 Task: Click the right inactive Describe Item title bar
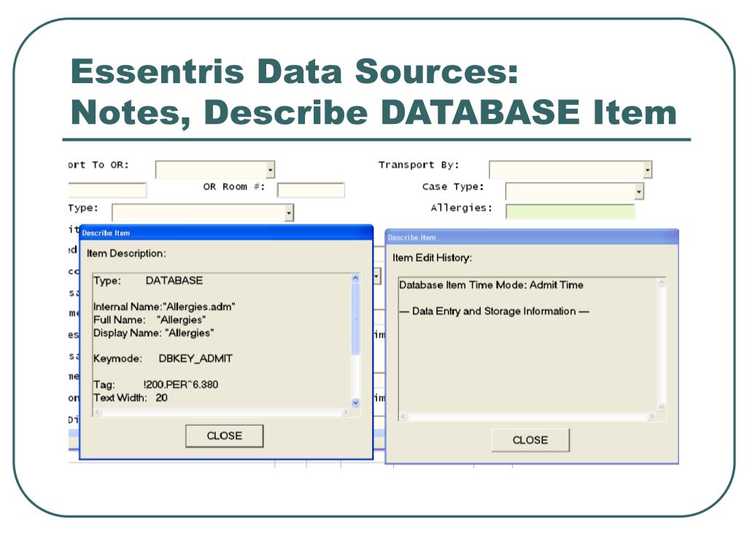(x=532, y=237)
